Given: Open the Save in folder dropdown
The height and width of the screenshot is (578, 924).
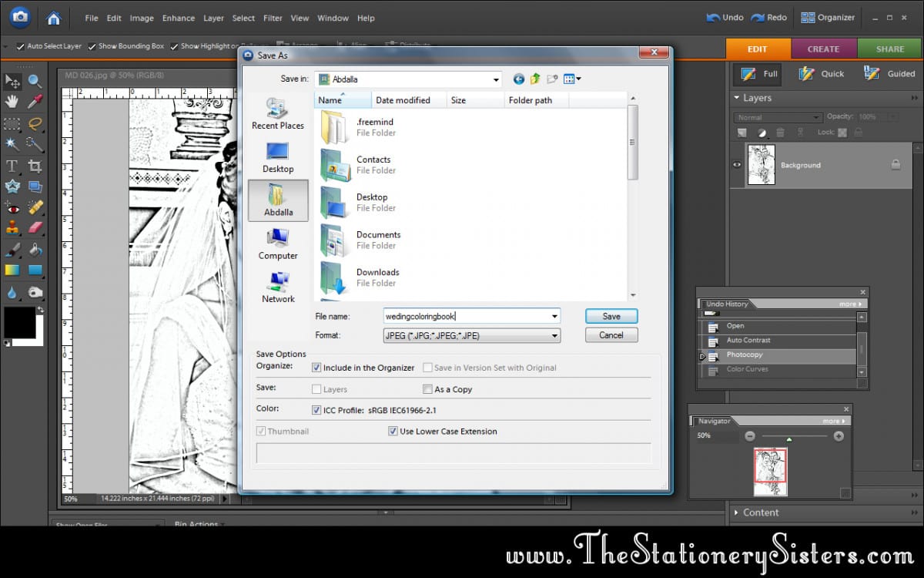Looking at the screenshot, I should (x=496, y=79).
